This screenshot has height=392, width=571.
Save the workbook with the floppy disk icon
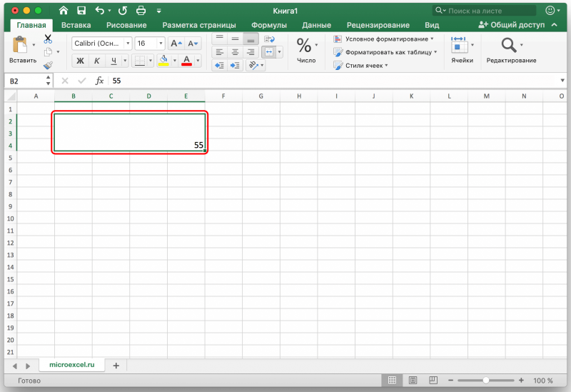(81, 11)
